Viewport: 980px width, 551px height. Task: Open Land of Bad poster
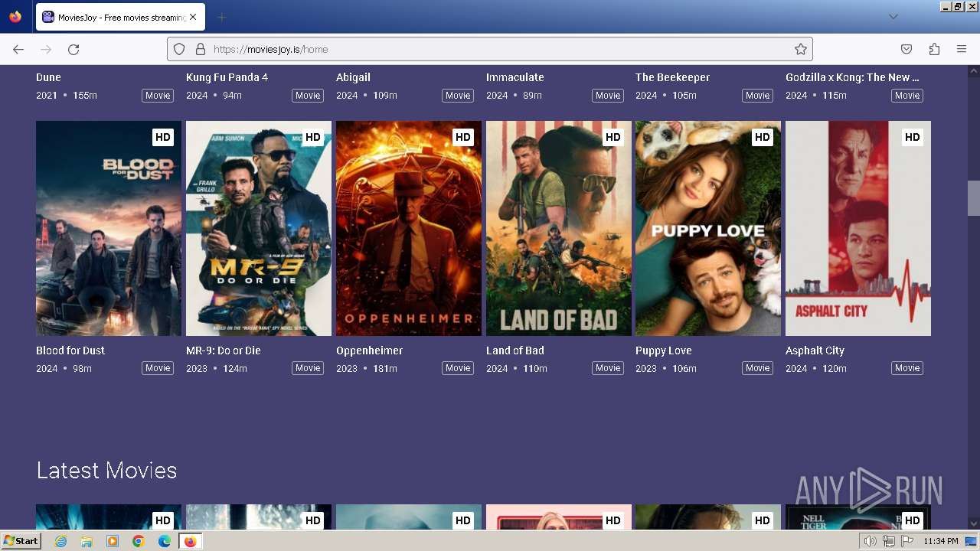tap(559, 228)
